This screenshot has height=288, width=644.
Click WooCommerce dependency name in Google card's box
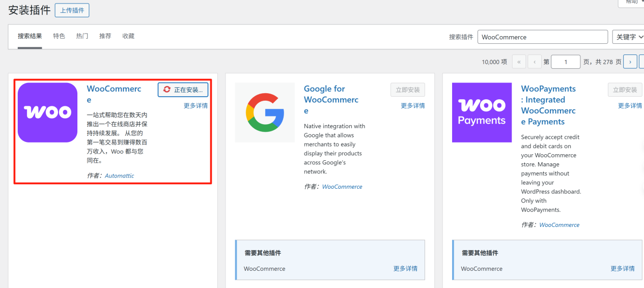[265, 269]
